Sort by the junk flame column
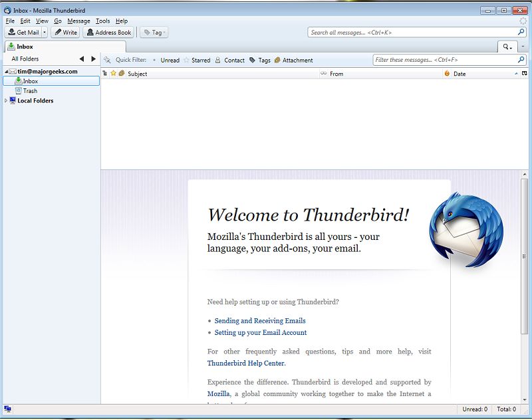 pyautogui.click(x=447, y=74)
